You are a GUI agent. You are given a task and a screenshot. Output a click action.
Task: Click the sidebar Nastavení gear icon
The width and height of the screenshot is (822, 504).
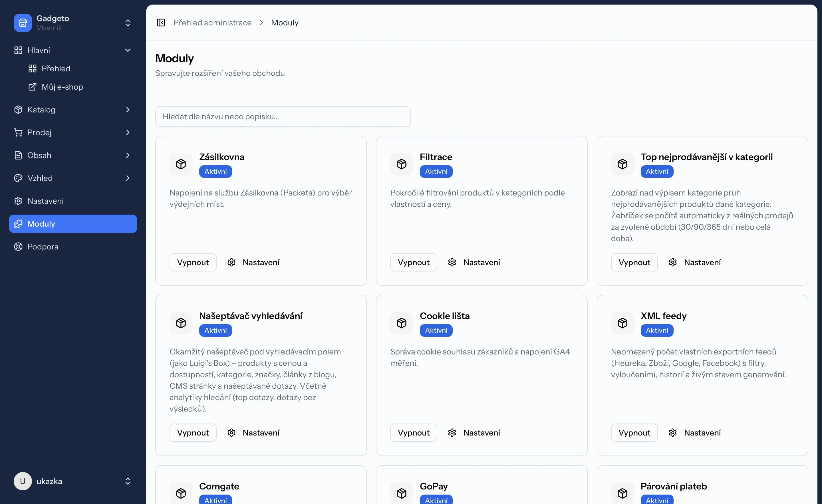coord(18,201)
